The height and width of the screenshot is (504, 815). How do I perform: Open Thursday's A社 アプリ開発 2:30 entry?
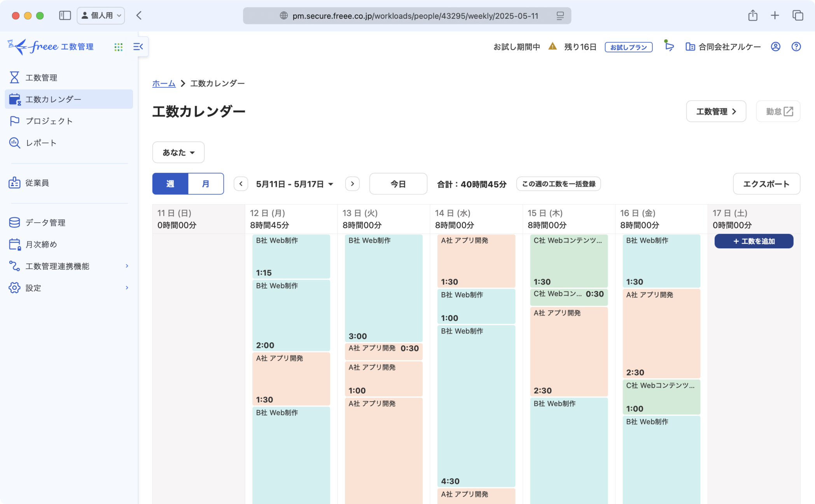tap(569, 352)
